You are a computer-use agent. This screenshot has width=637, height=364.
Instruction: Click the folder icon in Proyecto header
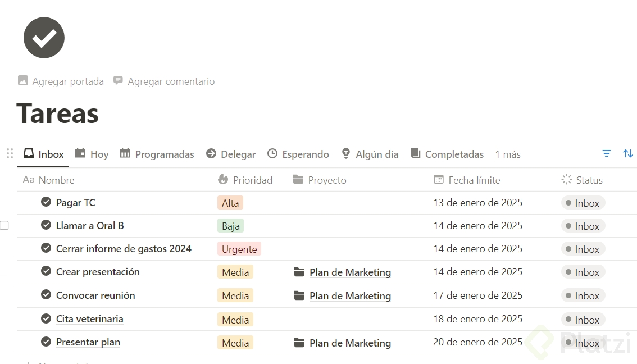298,180
